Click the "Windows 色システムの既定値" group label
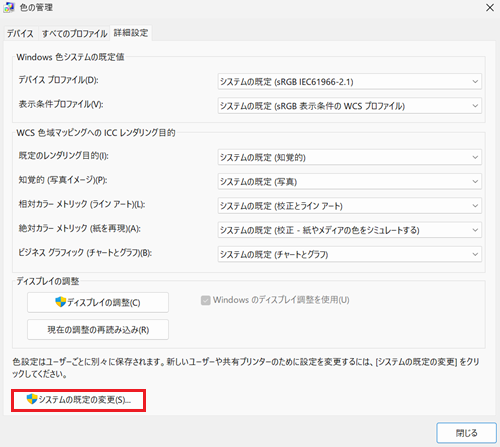 (x=70, y=57)
